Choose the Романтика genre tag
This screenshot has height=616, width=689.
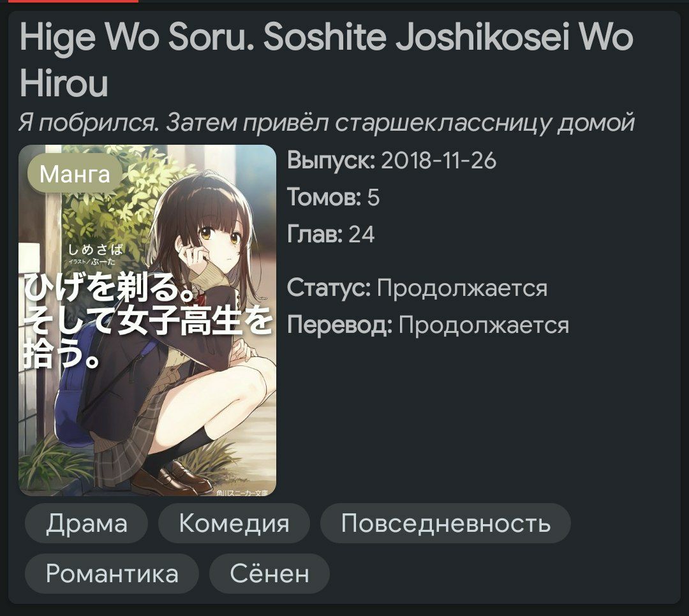(112, 573)
